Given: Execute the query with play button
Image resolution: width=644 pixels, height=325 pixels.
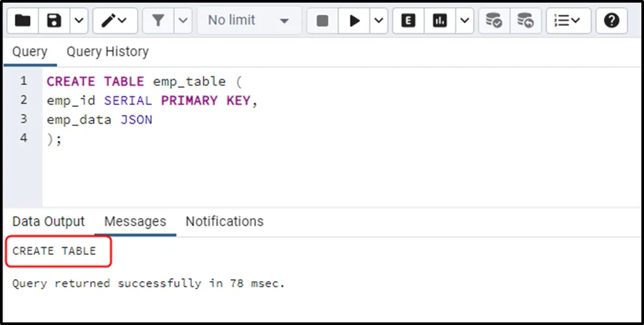Looking at the screenshot, I should tap(354, 21).
